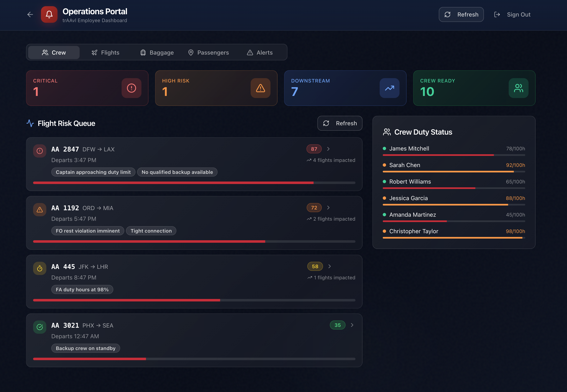This screenshot has height=392, width=567.
Task: Click the Crew Ready people icon
Action: pyautogui.click(x=518, y=88)
